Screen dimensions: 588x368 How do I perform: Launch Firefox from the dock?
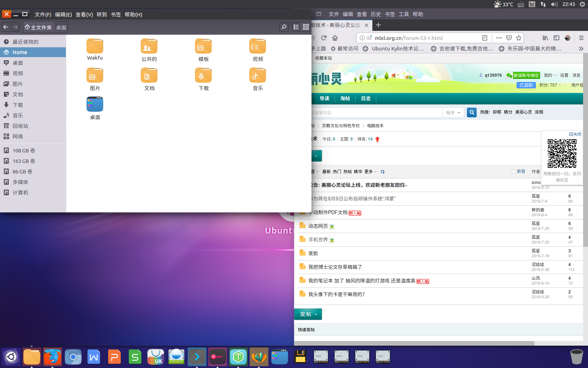[52, 357]
